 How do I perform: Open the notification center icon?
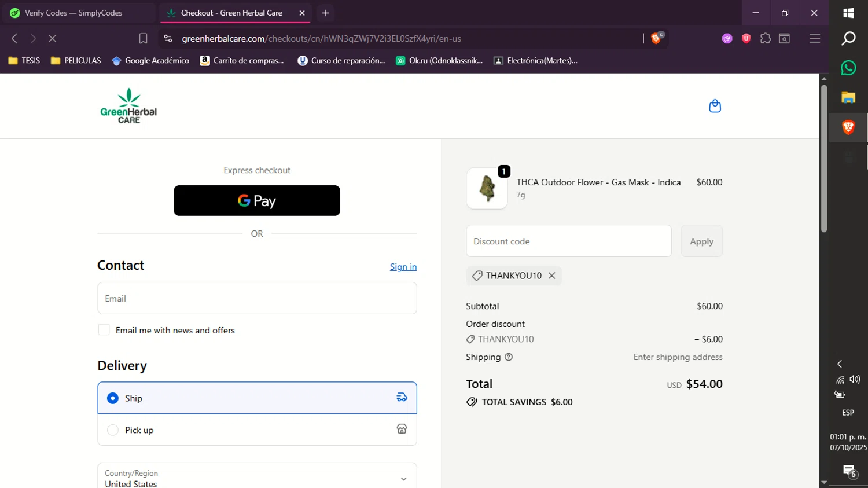click(x=849, y=471)
